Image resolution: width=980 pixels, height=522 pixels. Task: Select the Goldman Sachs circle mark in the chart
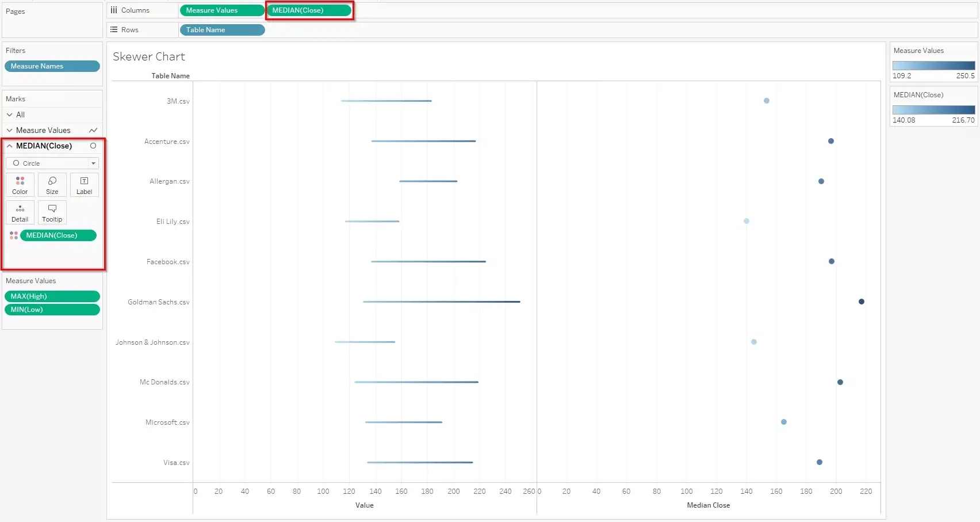pos(861,301)
